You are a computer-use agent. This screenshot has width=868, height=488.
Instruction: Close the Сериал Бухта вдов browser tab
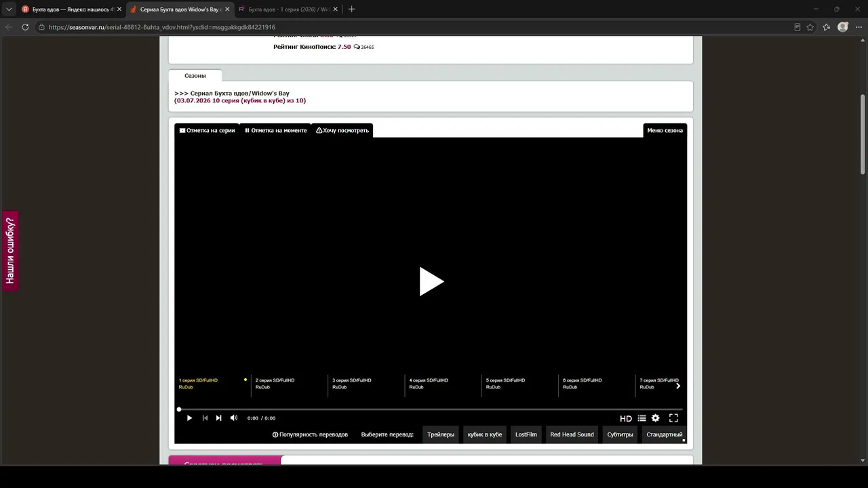coord(227,9)
